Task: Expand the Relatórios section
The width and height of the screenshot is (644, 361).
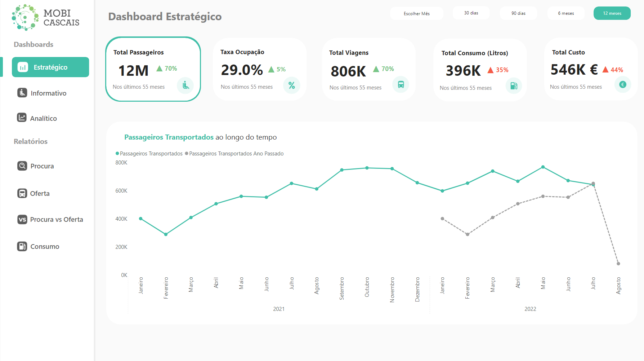Action: [30, 141]
